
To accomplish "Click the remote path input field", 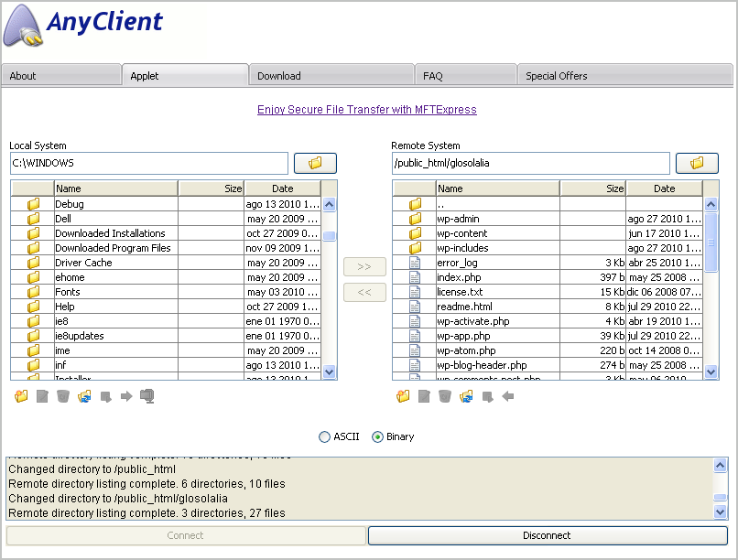I will coord(530,163).
